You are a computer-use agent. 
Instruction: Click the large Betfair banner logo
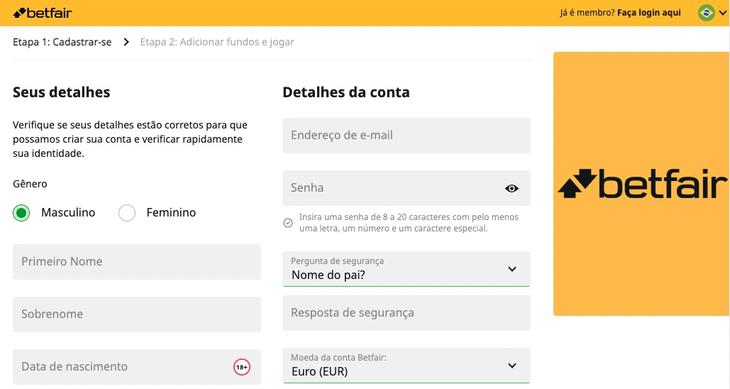[642, 184]
